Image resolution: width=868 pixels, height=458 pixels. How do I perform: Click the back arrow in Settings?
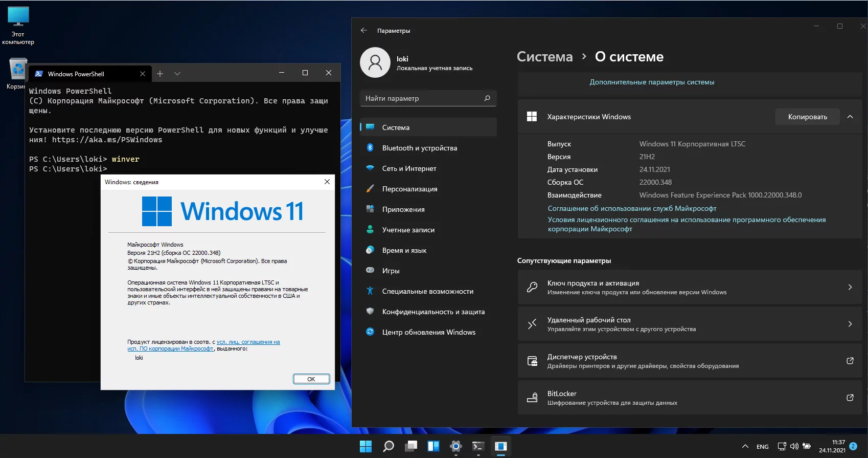(x=364, y=31)
